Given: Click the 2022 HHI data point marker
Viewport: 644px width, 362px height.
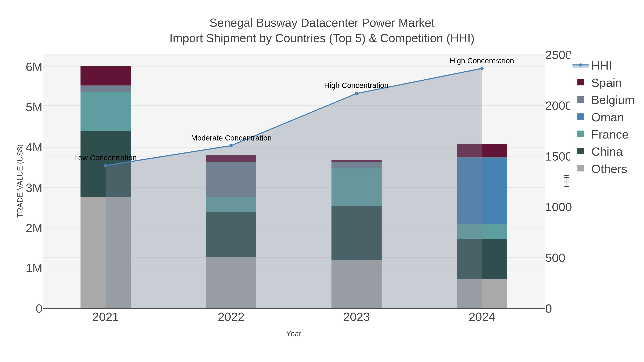Looking at the screenshot, I should [x=231, y=146].
